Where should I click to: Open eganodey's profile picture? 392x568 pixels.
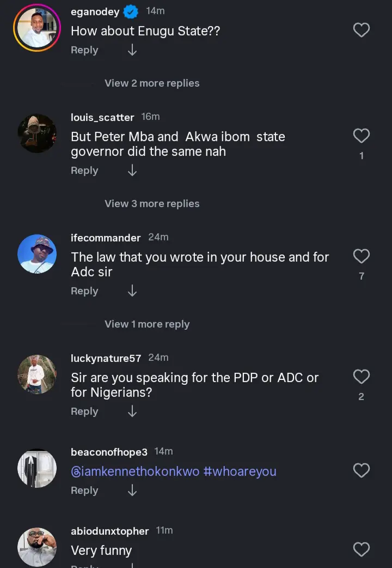36,28
